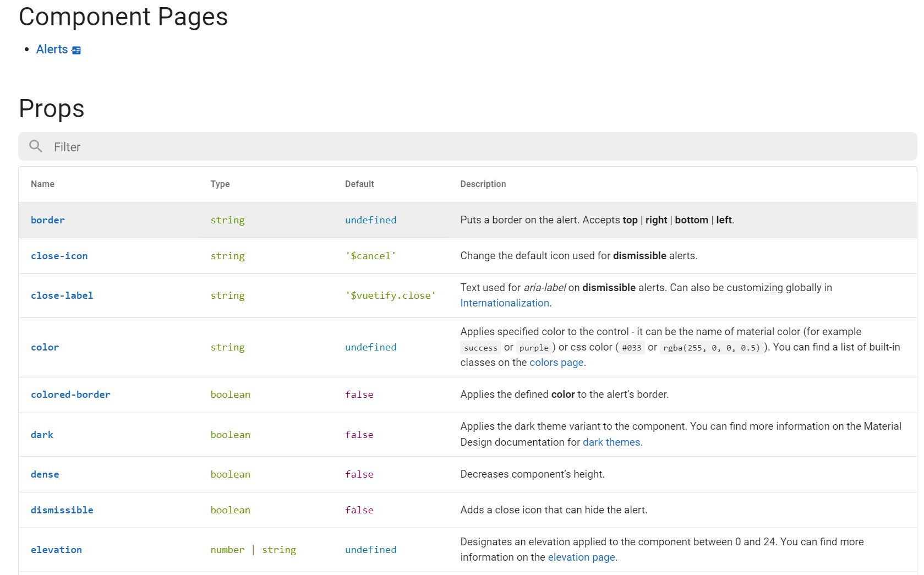Open the elevation page link
924x575 pixels.
(x=581, y=557)
